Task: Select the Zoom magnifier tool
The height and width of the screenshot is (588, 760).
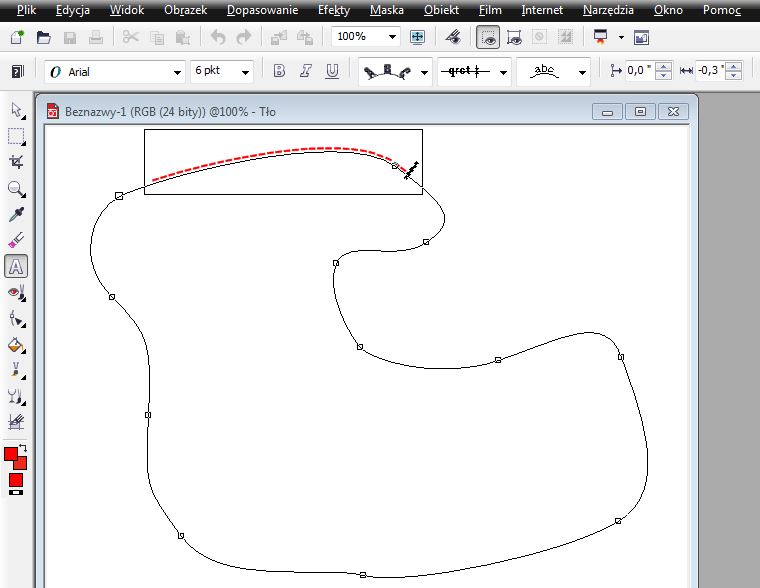Action: 16,188
